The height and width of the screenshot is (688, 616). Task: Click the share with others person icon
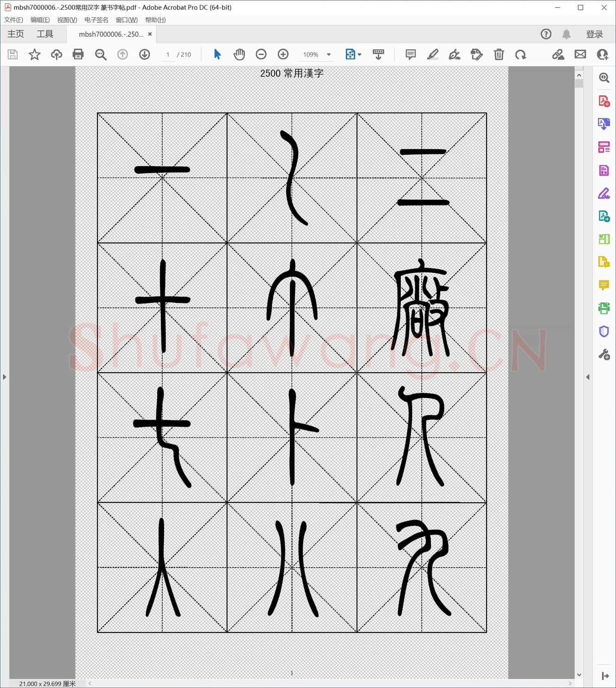pyautogui.click(x=602, y=54)
